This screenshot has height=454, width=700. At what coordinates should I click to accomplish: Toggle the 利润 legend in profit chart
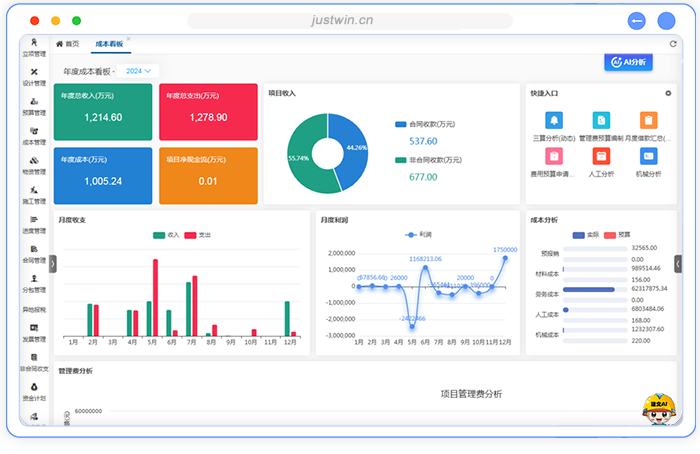[x=418, y=234]
